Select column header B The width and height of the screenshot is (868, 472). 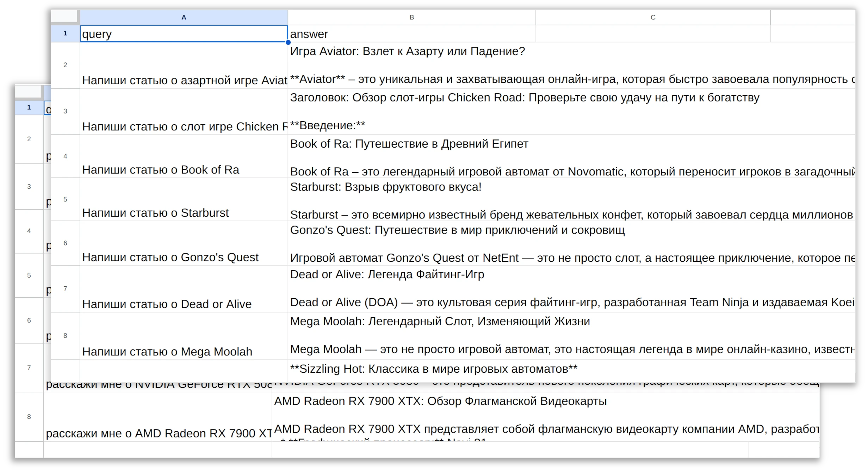coord(411,17)
